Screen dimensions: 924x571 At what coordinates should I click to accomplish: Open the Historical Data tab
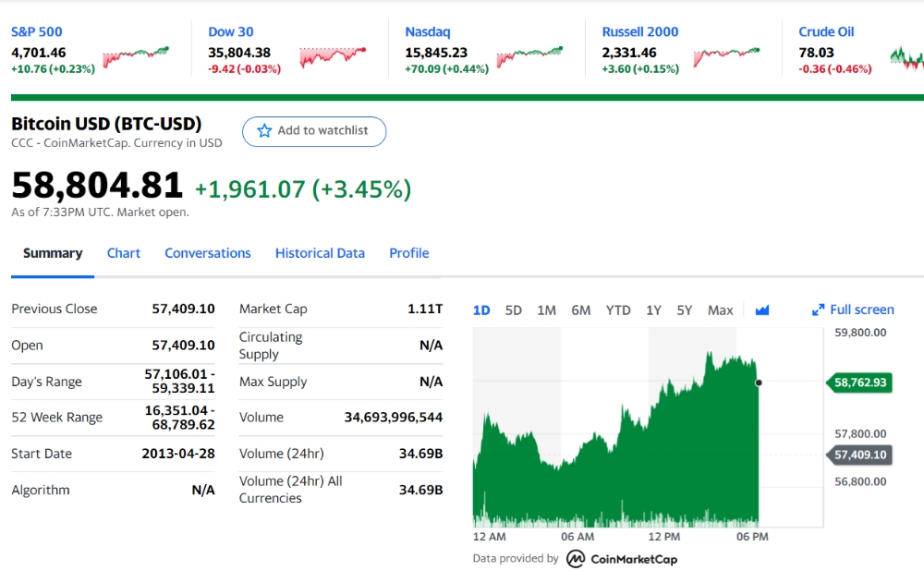320,253
